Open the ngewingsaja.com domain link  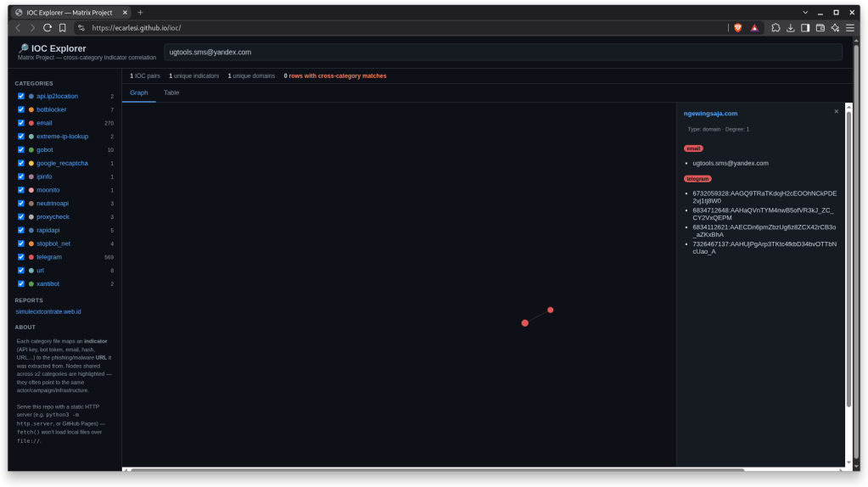pyautogui.click(x=710, y=114)
